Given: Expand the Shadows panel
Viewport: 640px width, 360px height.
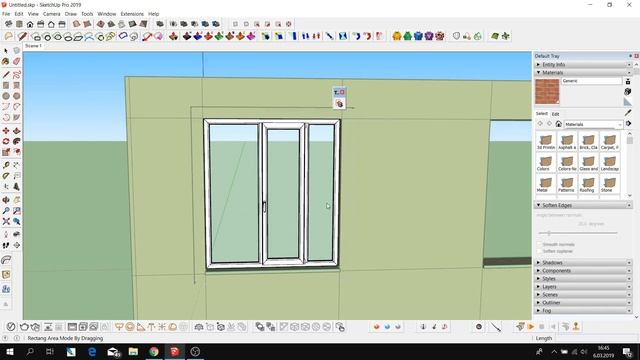Looking at the screenshot, I should point(583,262).
